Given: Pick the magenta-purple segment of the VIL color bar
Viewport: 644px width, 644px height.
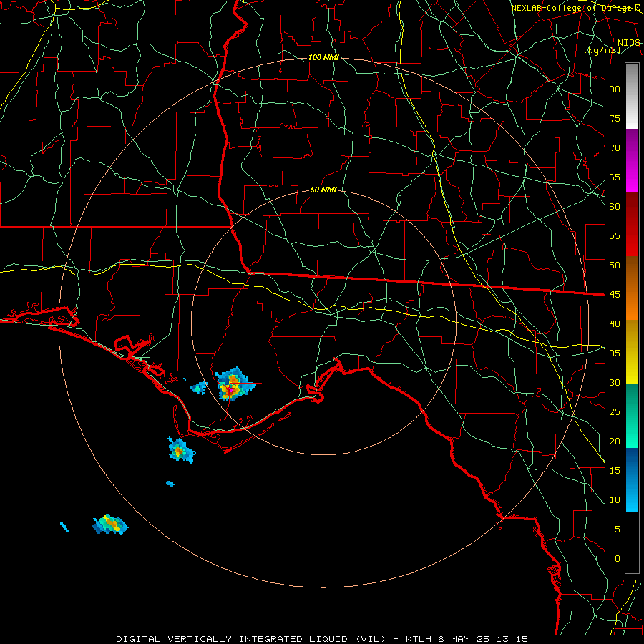Looking at the screenshot, I should [632, 160].
